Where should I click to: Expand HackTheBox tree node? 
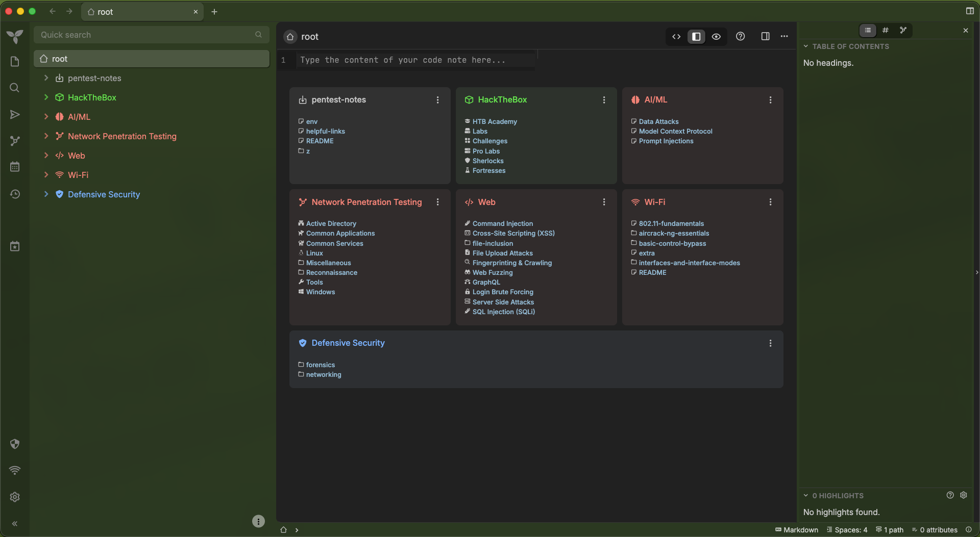46,97
